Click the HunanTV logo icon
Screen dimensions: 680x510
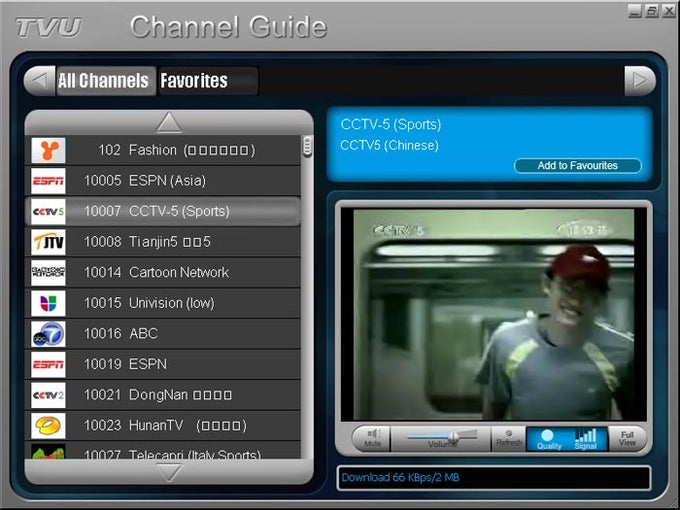click(48, 425)
